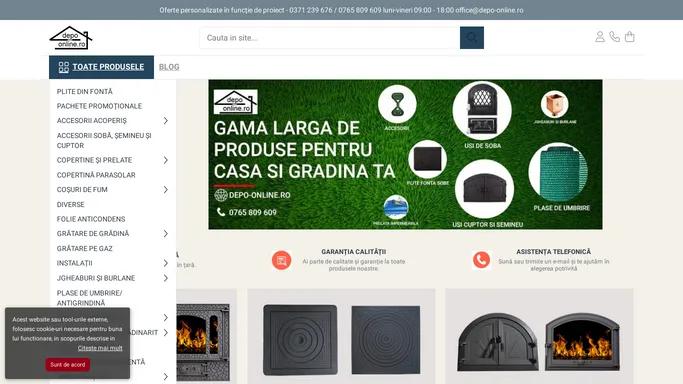
Task: Open Diverse category
Action: [x=71, y=204]
